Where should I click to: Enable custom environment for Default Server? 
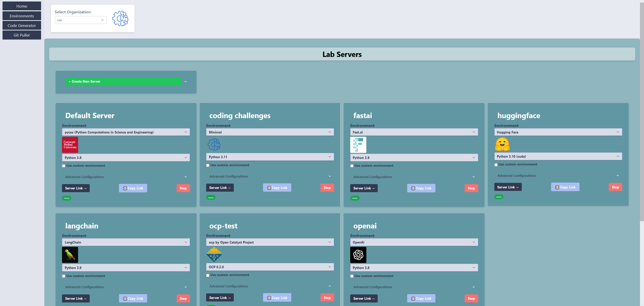coord(64,166)
